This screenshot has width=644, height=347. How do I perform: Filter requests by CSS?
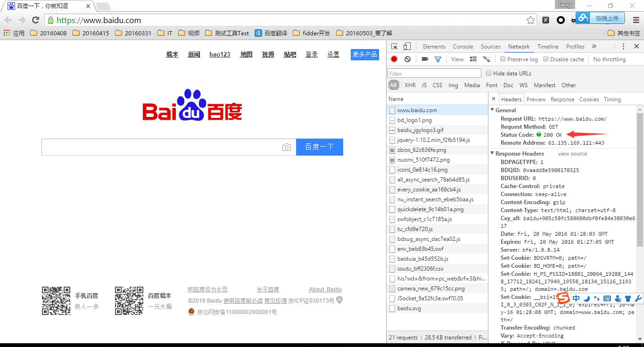[x=438, y=85]
